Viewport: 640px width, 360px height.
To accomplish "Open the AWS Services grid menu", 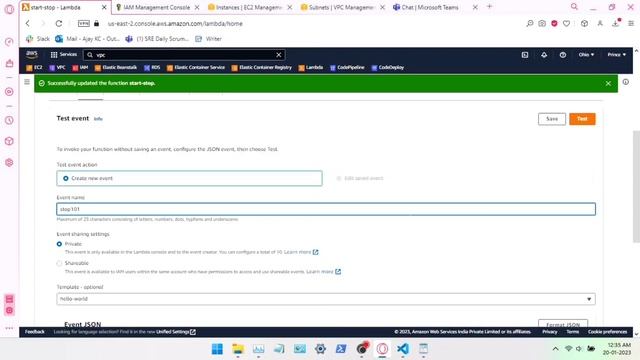I will (64, 54).
